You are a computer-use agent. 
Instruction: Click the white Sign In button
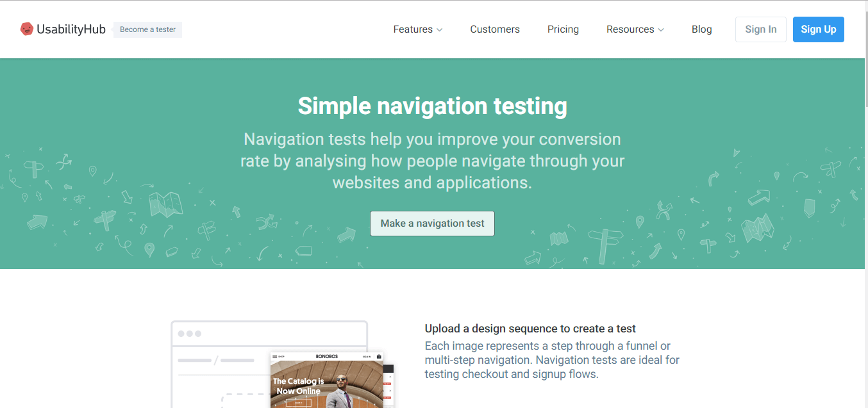point(760,29)
